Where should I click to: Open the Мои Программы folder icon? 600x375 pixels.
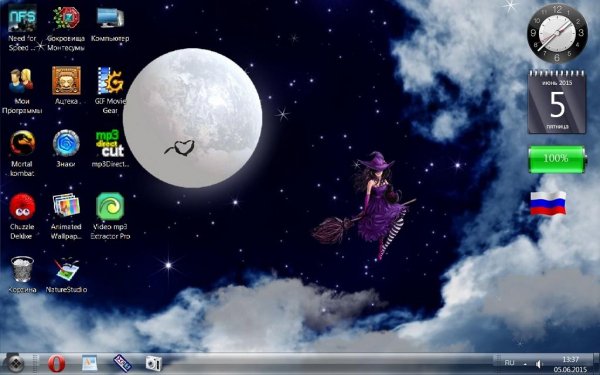point(22,91)
